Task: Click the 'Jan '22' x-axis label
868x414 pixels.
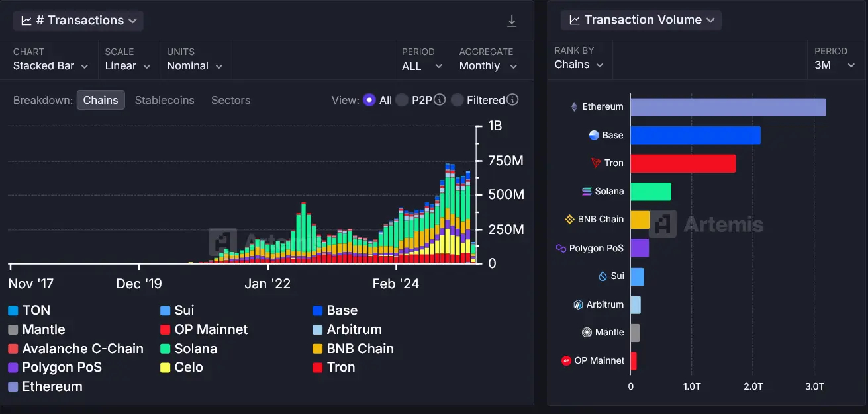Action: point(267,284)
